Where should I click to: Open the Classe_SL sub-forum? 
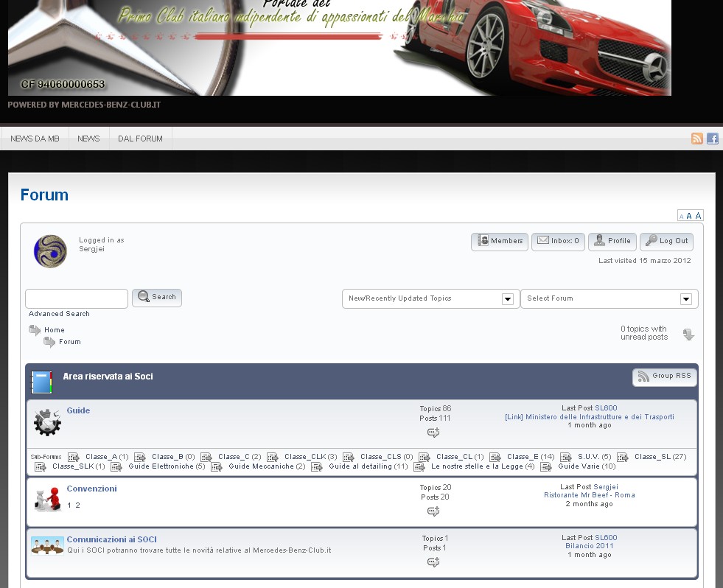[x=652, y=457]
